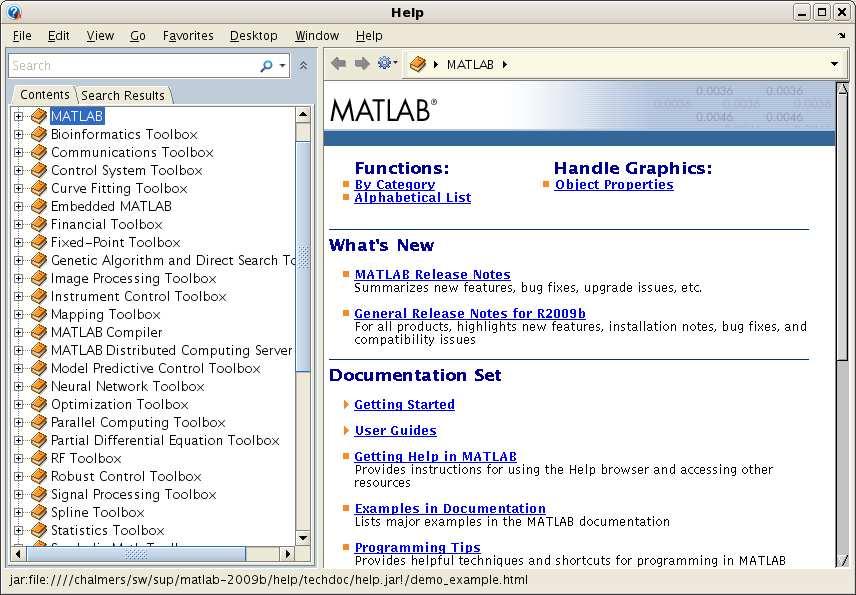Switch to the Search Results tab
Screen dimensions: 856x595
[123, 96]
